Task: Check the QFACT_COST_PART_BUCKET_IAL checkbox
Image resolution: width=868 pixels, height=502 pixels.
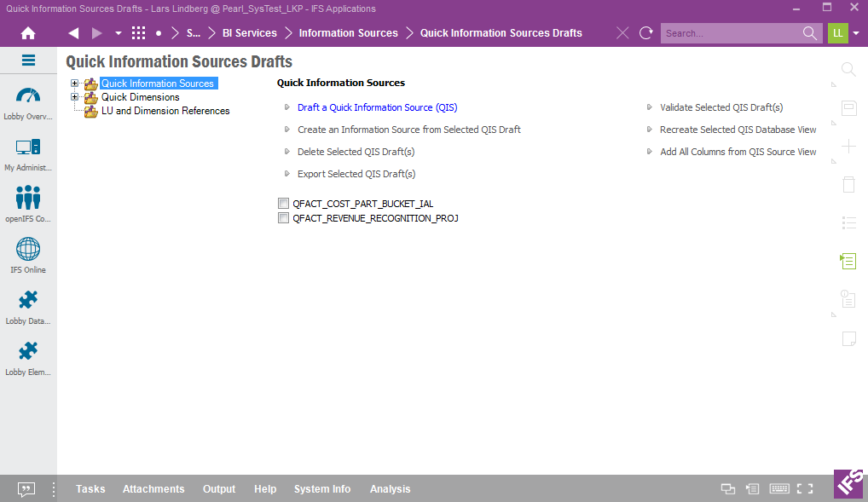Action: 283,204
